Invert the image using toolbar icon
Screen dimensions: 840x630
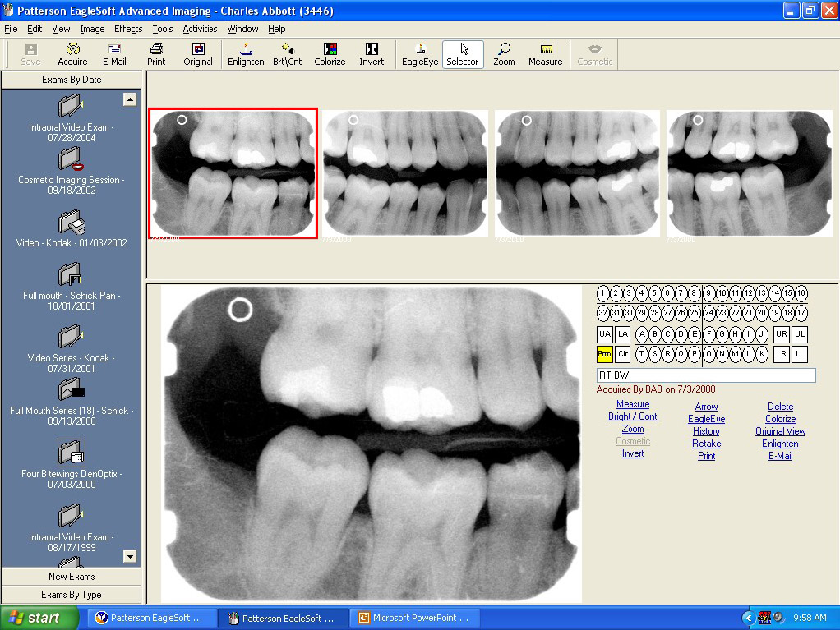[372, 54]
